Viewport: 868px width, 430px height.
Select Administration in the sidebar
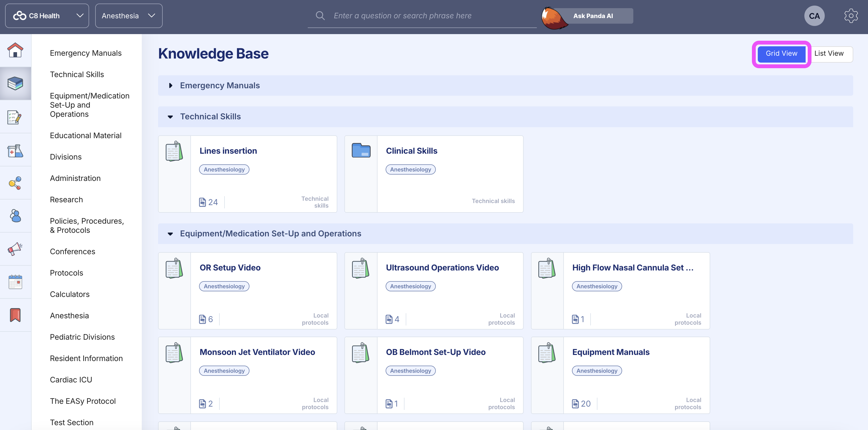[x=75, y=178]
